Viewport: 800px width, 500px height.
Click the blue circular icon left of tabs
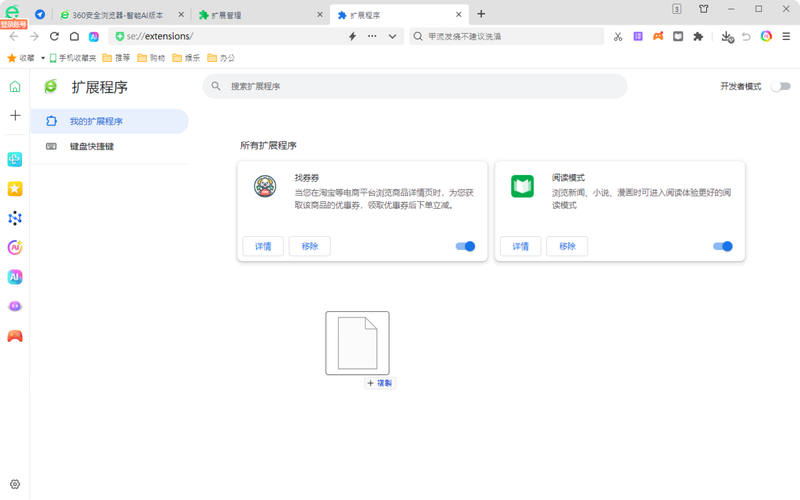(x=40, y=14)
